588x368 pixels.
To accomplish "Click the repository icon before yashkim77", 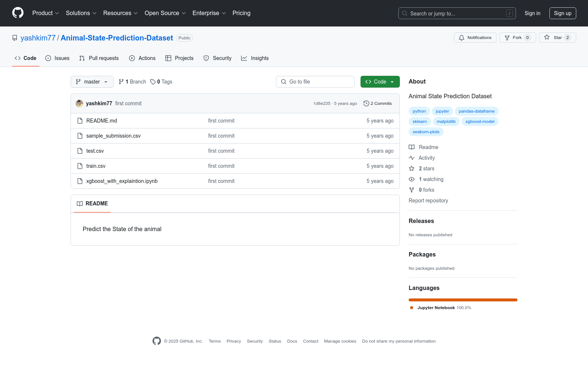I will tap(15, 38).
